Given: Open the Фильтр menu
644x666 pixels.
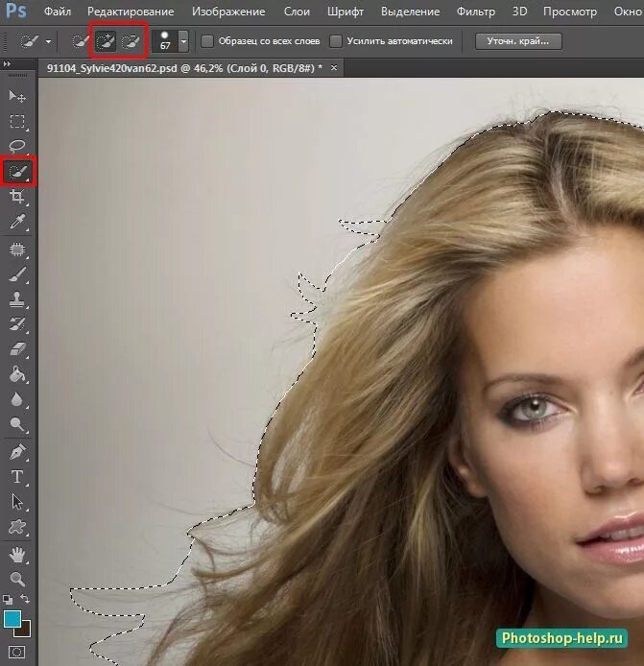Looking at the screenshot, I should [476, 12].
